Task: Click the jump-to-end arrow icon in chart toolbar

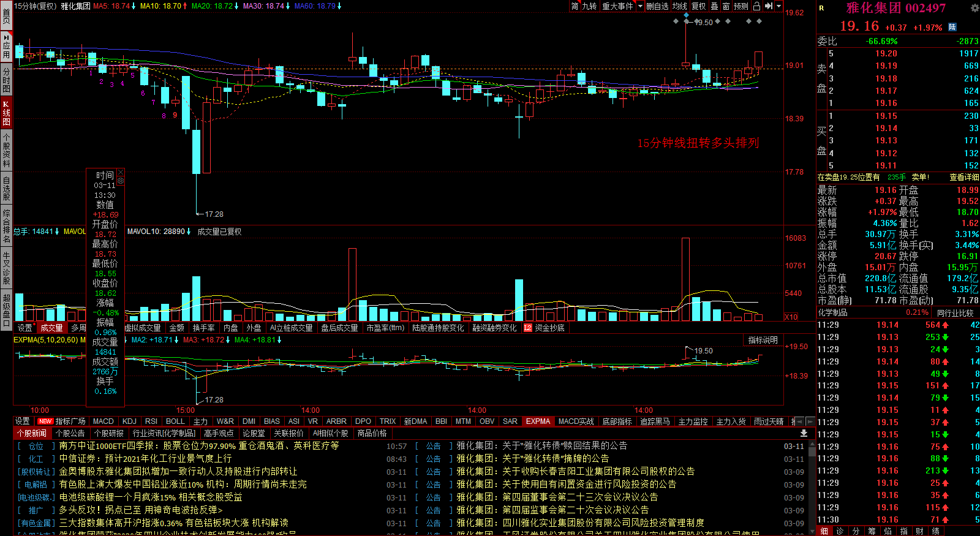Action: tap(769, 6)
